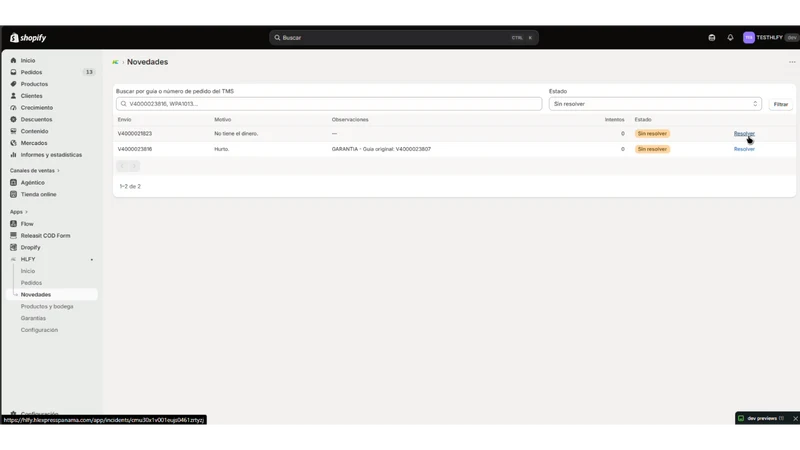Click the HLFY breadcrumb app icon
This screenshot has width=800, height=450.
coord(115,62)
